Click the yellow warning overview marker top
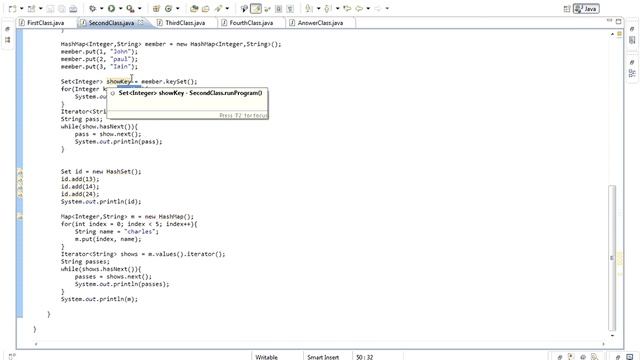The height and width of the screenshot is (360, 640). click(619, 34)
